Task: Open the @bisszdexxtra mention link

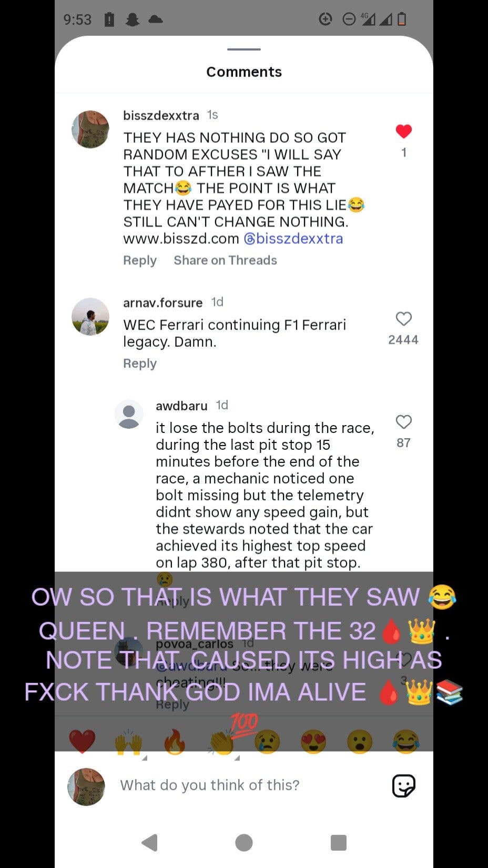Action: coord(293,238)
